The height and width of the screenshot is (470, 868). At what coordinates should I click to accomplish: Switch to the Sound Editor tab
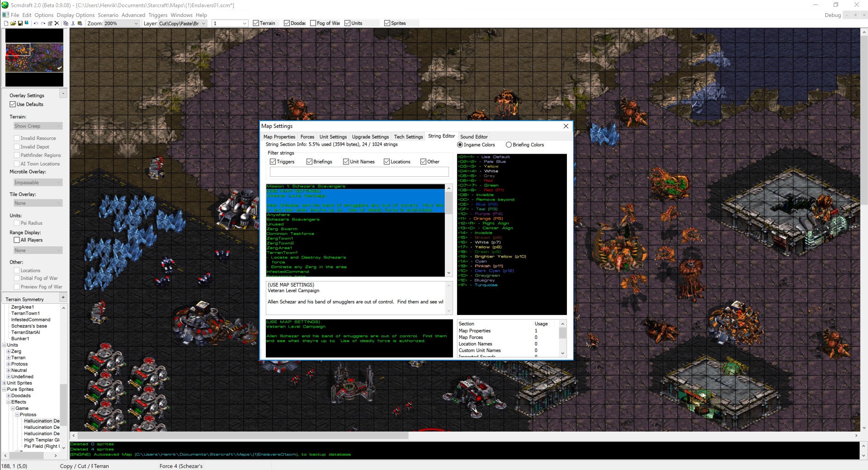[473, 137]
